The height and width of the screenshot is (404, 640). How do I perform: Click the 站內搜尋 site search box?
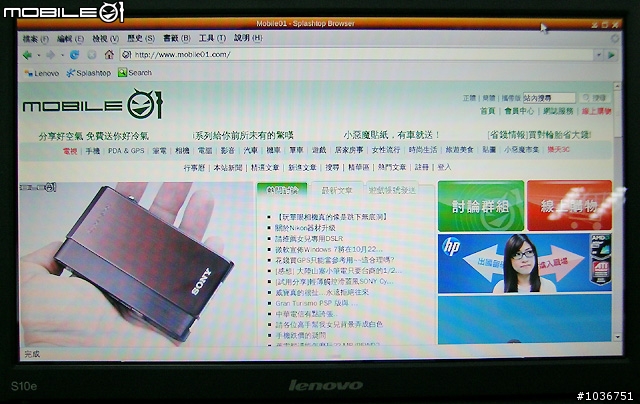[549, 98]
